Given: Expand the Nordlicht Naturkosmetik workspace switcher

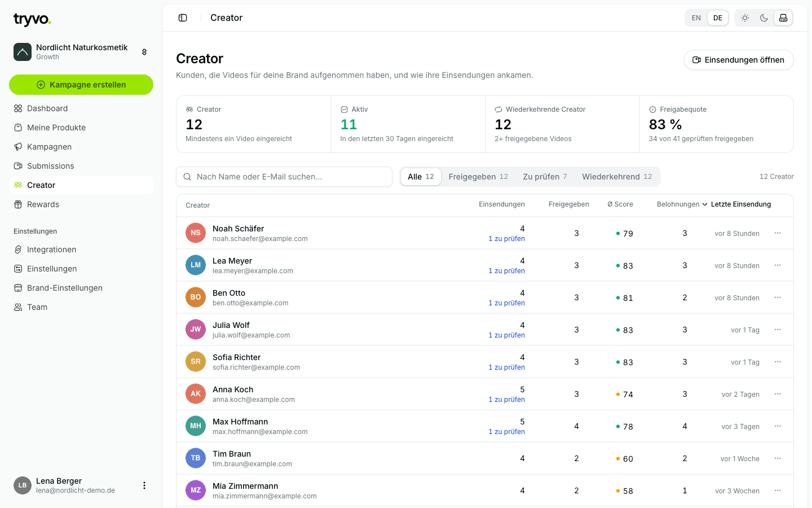Looking at the screenshot, I should [x=144, y=52].
